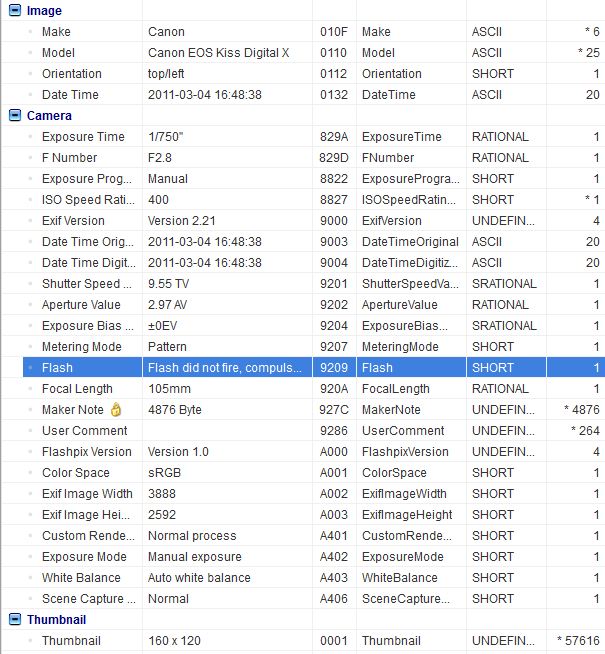The height and width of the screenshot is (654, 605).
Task: Select the Metering Mode row
Action: [82, 347]
